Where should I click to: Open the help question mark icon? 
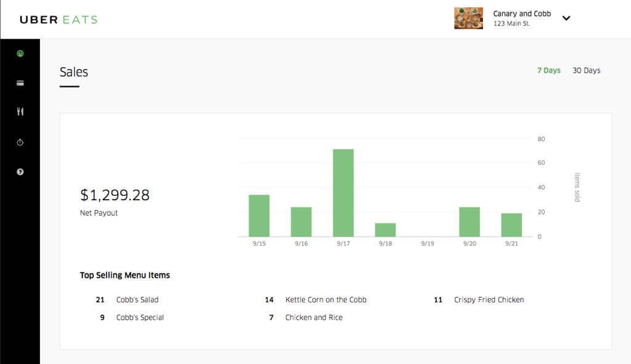(x=20, y=172)
